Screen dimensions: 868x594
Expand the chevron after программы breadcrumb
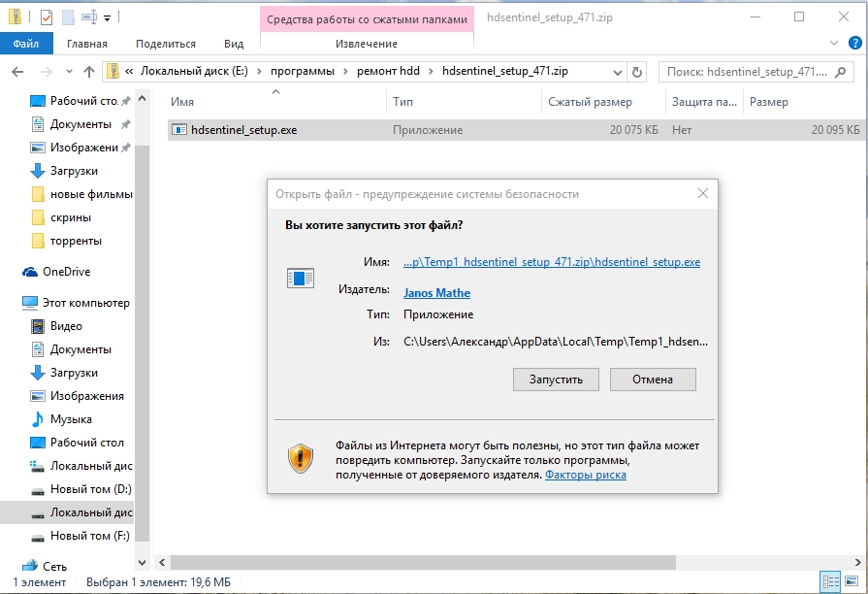(x=345, y=71)
